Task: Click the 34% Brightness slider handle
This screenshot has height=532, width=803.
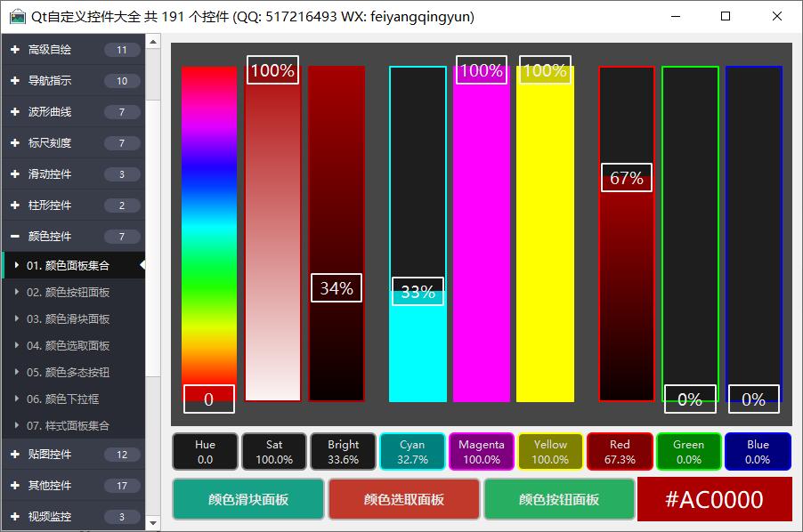Action: tap(337, 288)
